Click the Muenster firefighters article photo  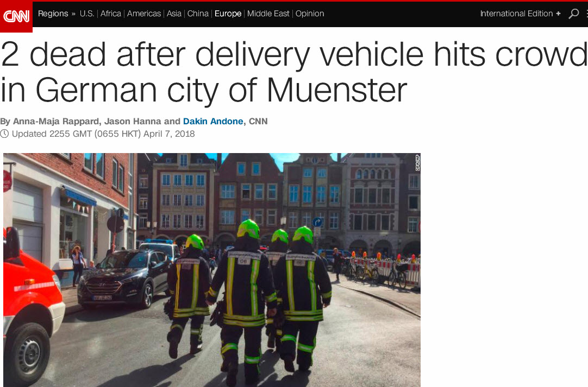coord(212,270)
